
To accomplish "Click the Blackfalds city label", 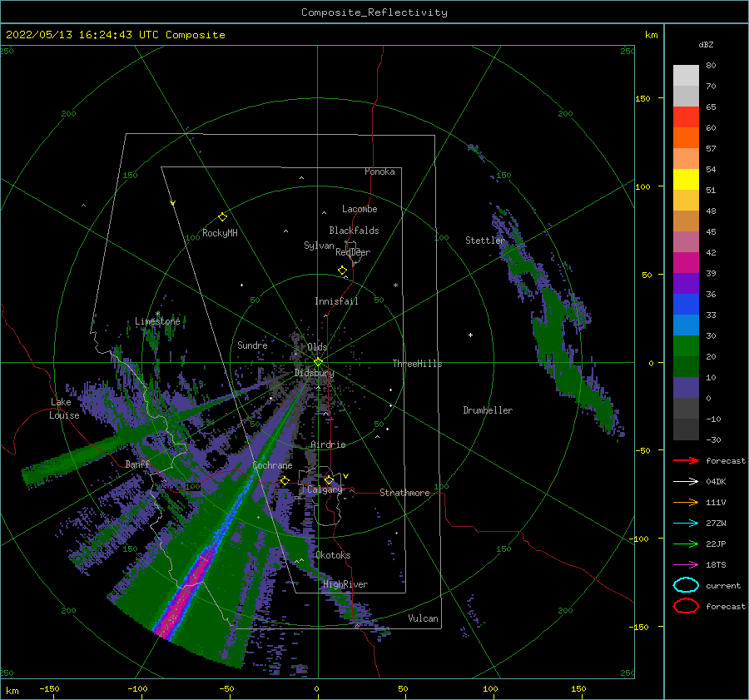I will pos(354,231).
